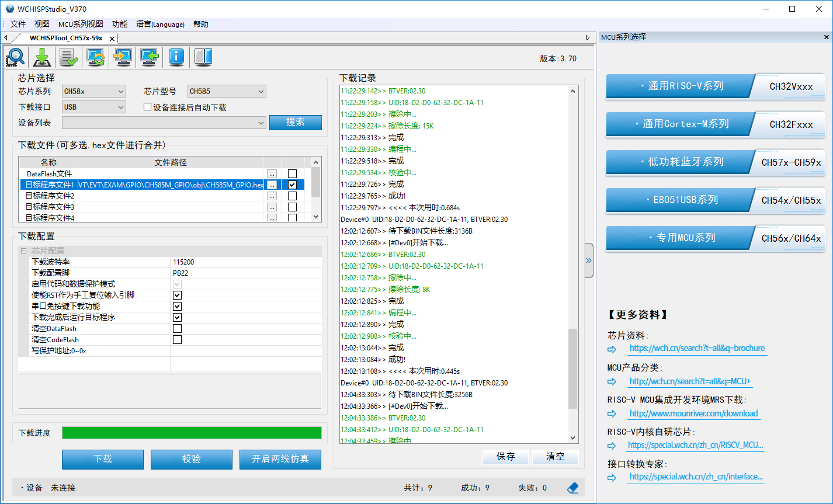This screenshot has height=504, width=833.
Task: Click the monitor with refresh arrows icon
Action: click(96, 57)
